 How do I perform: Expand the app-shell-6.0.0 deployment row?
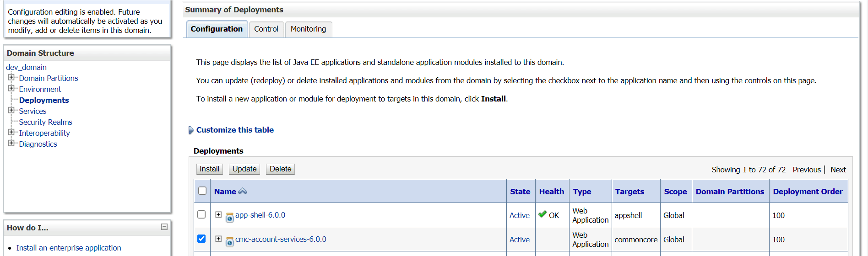click(218, 214)
